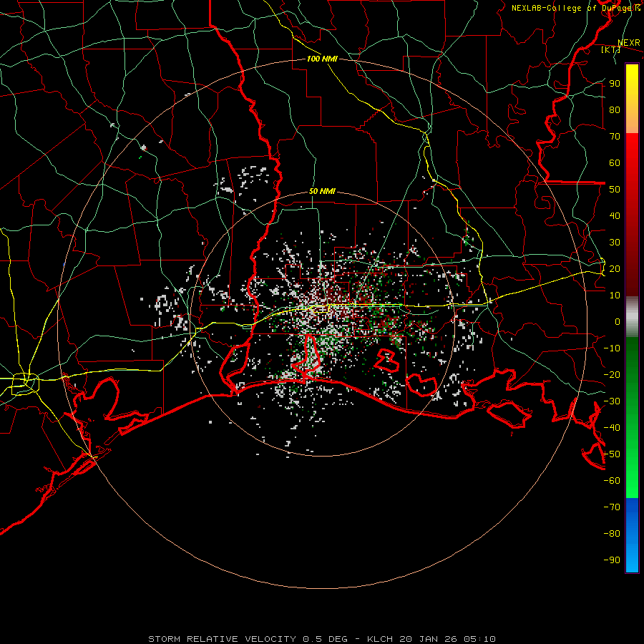Image resolution: width=644 pixels, height=644 pixels.
Task: Click the "100 NMI" range ring label
Action: click(322, 59)
